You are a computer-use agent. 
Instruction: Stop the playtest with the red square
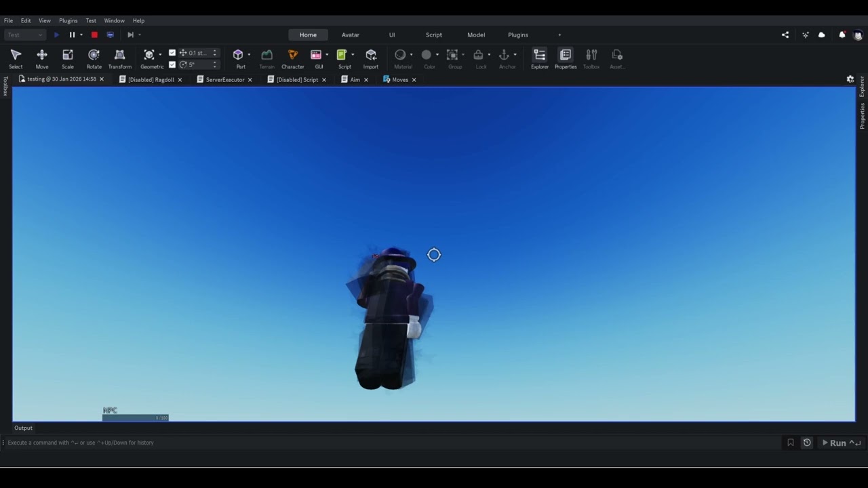[x=94, y=35]
